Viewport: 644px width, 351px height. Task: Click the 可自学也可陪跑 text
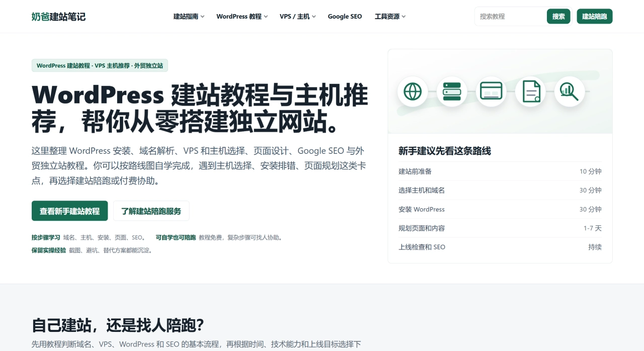click(x=176, y=237)
